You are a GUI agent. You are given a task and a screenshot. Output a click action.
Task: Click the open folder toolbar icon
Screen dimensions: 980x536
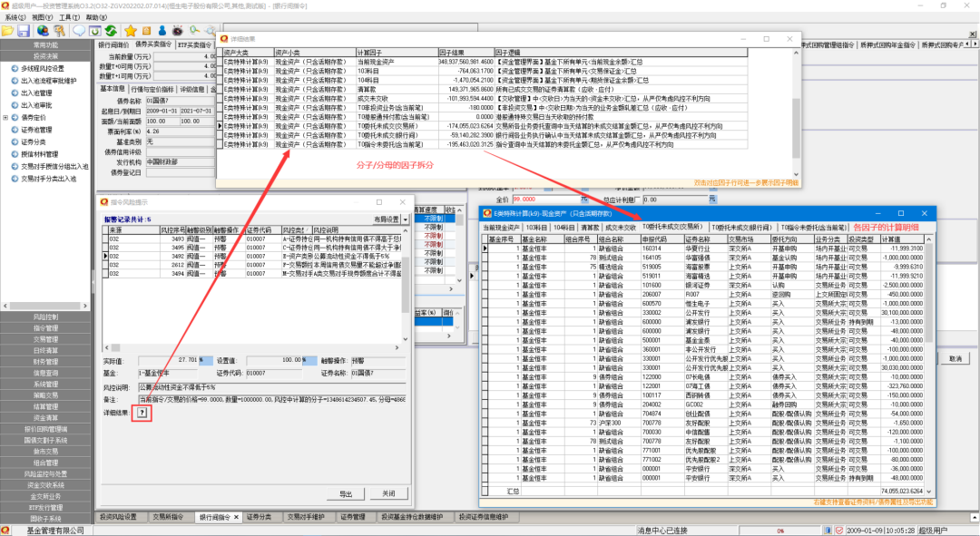coord(7,30)
